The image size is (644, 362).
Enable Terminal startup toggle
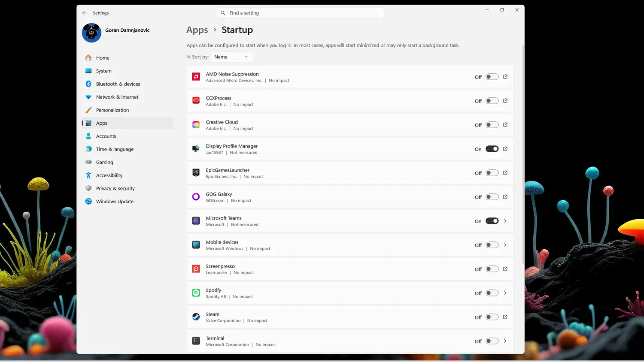(492, 341)
